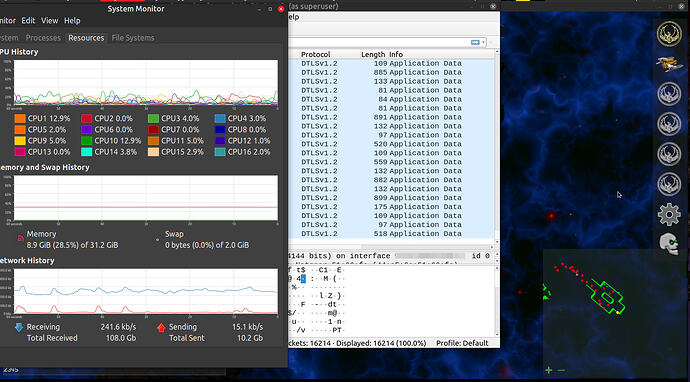Open the CPU14 cyan color swatch

coord(86,152)
